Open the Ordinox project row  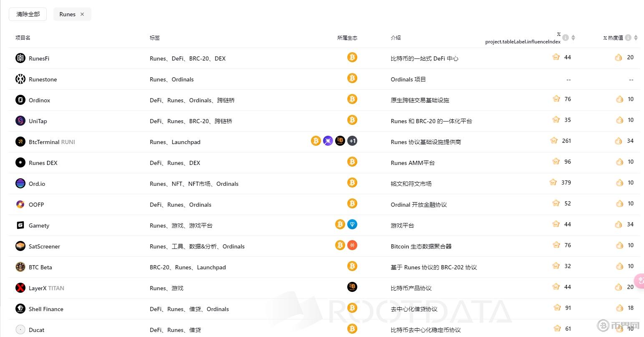pyautogui.click(x=39, y=100)
